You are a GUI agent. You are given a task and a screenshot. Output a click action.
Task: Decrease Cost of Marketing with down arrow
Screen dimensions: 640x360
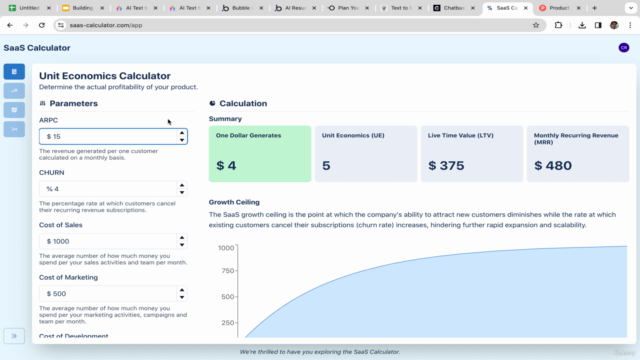tap(182, 297)
